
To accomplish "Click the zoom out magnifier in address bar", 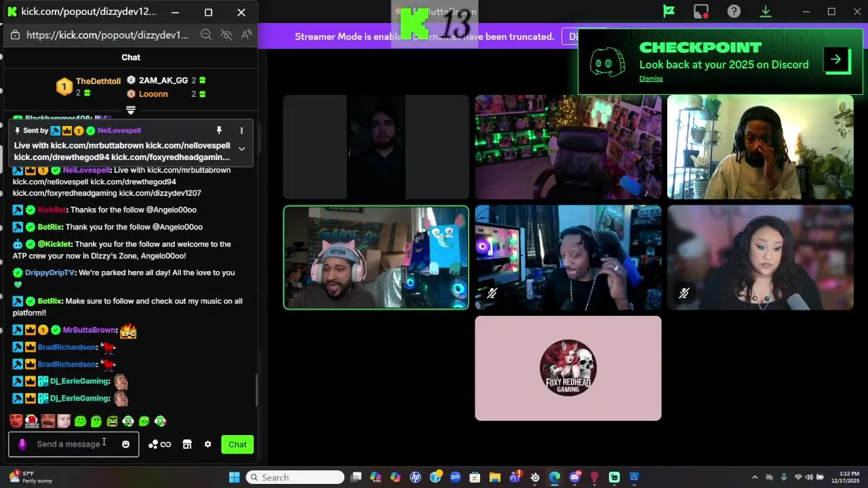I will pyautogui.click(x=206, y=35).
